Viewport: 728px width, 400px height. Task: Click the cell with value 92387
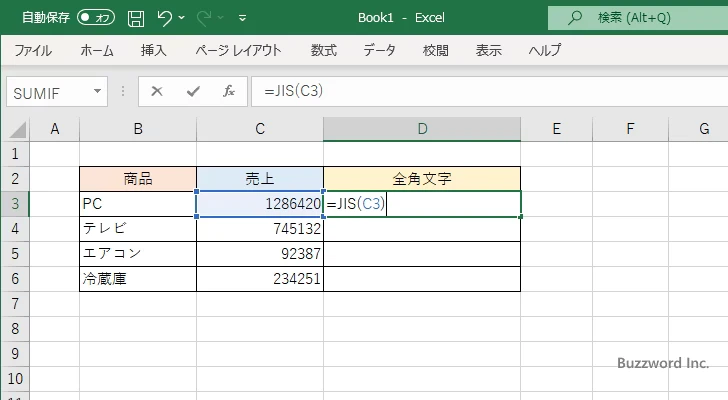pyautogui.click(x=260, y=254)
